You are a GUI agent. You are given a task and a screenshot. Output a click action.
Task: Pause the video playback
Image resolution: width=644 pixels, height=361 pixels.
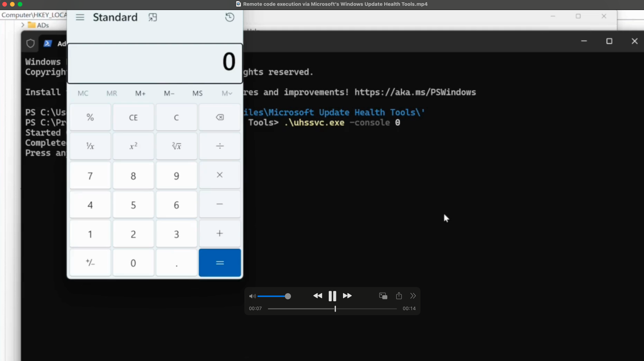332,296
